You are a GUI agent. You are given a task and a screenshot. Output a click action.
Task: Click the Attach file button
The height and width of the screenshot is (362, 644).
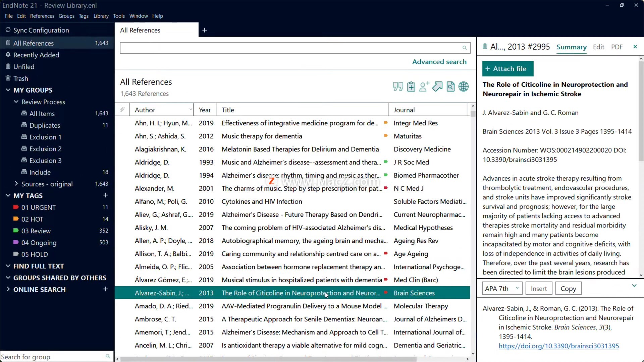508,69
